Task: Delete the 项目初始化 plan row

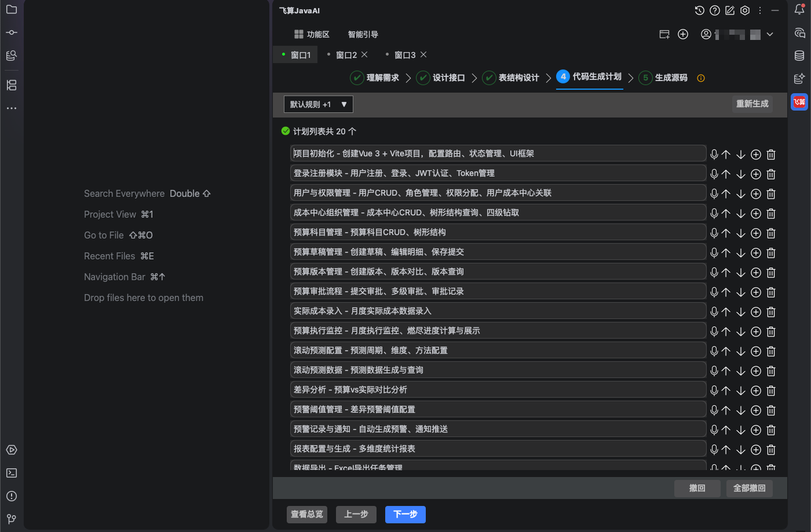Action: click(771, 154)
